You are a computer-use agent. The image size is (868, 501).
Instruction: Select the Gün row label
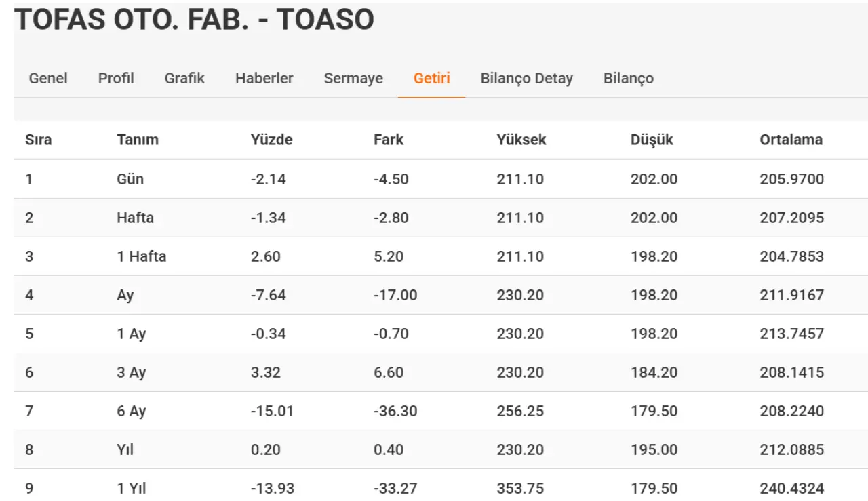pos(130,180)
